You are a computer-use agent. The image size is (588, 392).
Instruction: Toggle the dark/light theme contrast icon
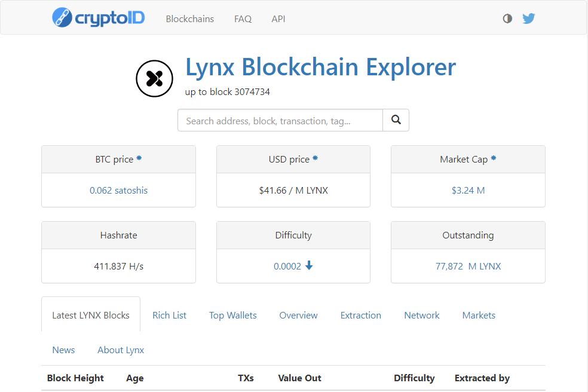pos(507,19)
